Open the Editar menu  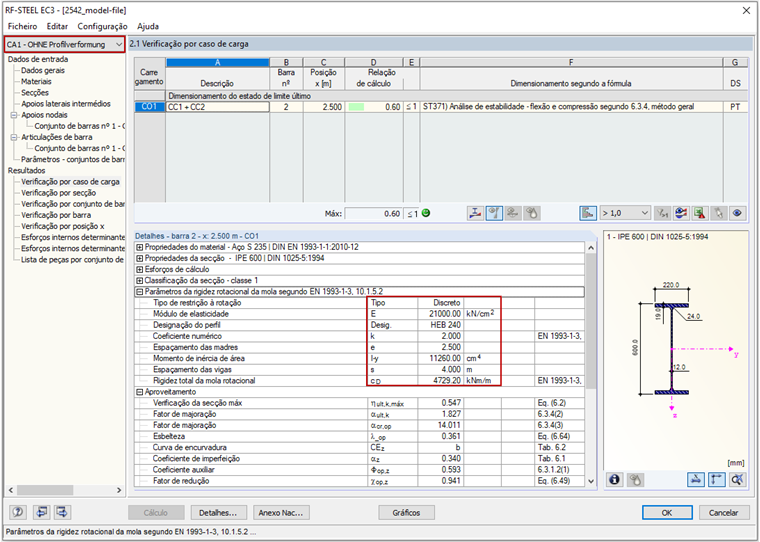[57, 26]
